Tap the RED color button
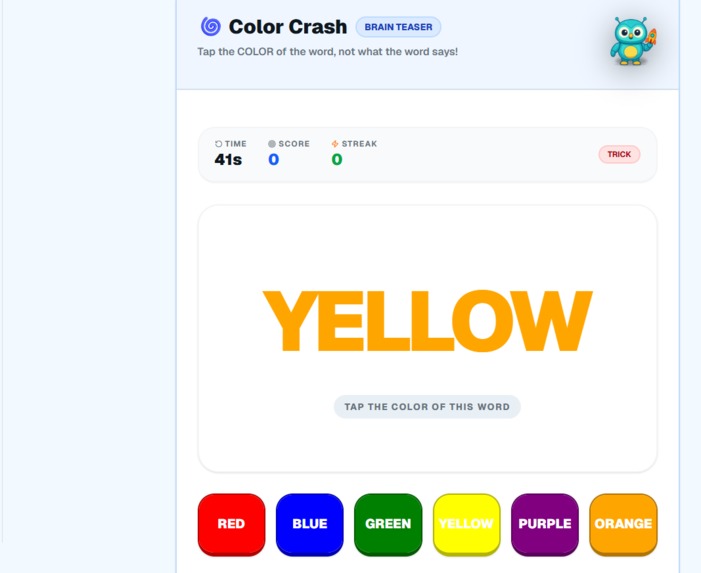The height and width of the screenshot is (573, 701). (231, 524)
